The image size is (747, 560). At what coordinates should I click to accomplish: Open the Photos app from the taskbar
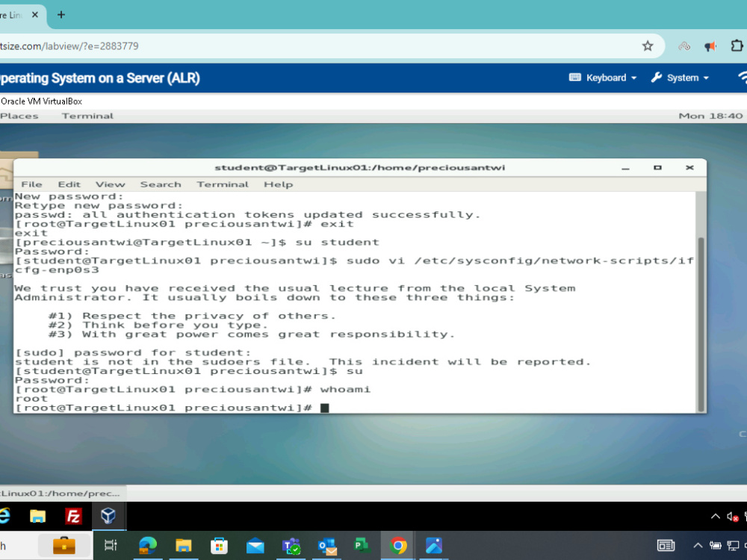point(434,545)
